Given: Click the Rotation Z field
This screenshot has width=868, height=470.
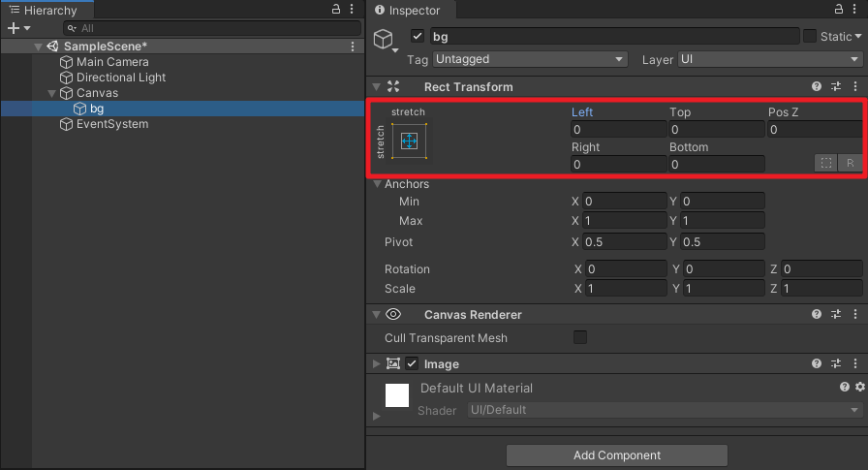Looking at the screenshot, I should [x=821, y=269].
